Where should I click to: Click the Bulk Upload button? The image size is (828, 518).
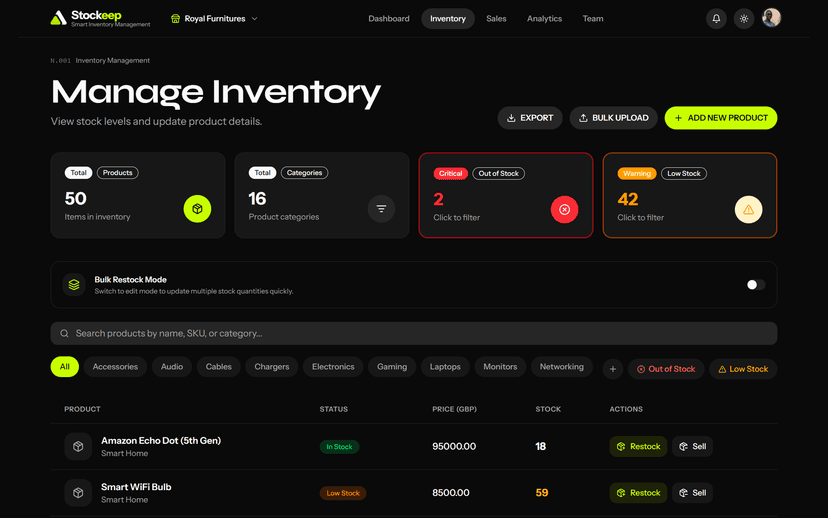(613, 118)
